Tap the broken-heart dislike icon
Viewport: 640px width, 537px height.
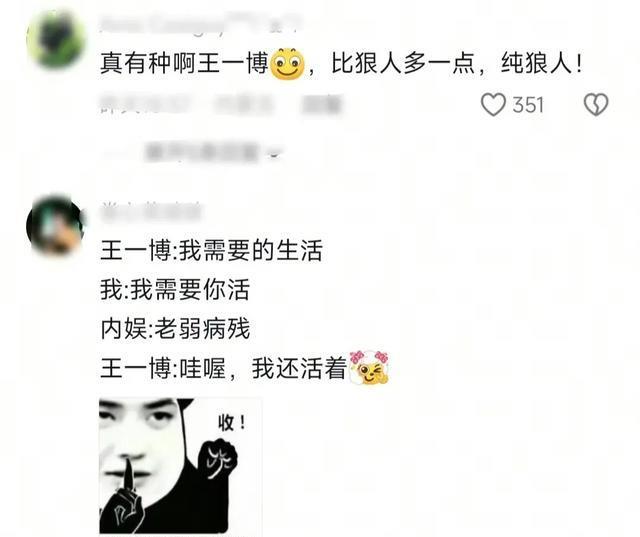click(596, 104)
